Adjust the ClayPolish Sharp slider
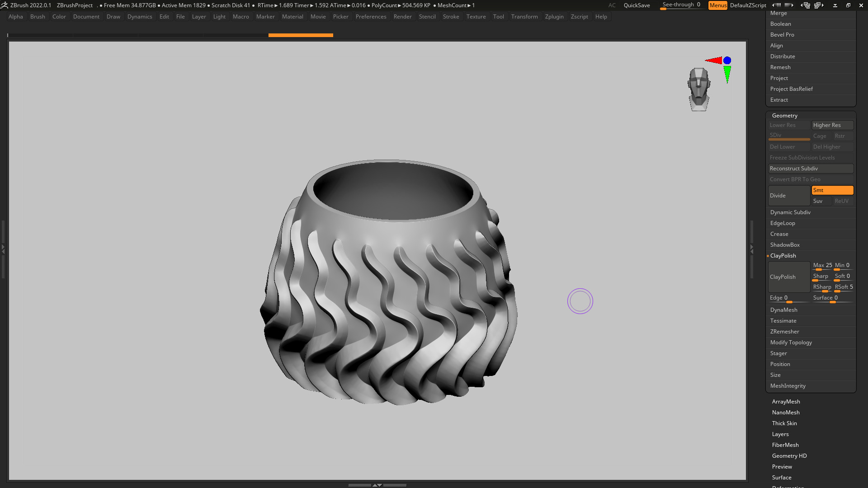 tap(822, 277)
